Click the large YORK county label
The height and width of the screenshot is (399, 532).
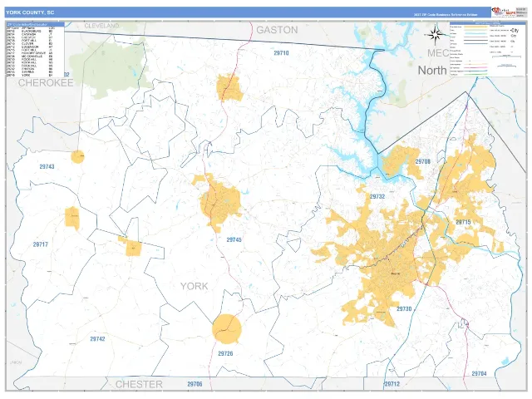194,286
